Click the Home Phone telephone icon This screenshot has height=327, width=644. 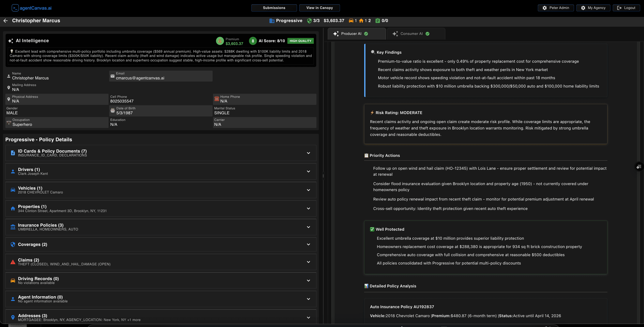tap(216, 99)
